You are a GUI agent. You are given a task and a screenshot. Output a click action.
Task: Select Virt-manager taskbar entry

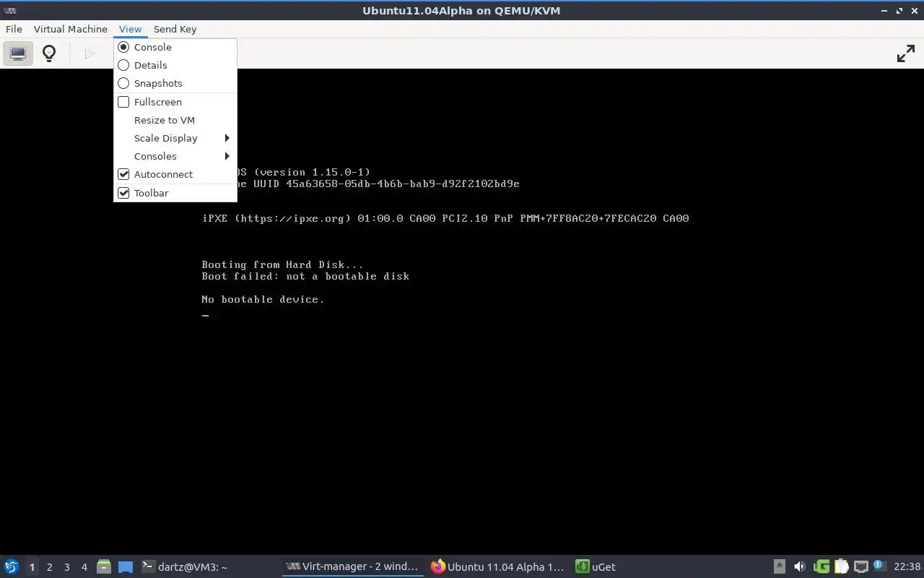click(353, 566)
